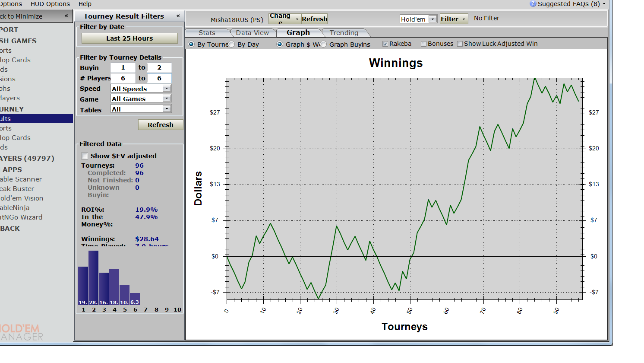Click the Suggested FAQs help icon

point(533,4)
